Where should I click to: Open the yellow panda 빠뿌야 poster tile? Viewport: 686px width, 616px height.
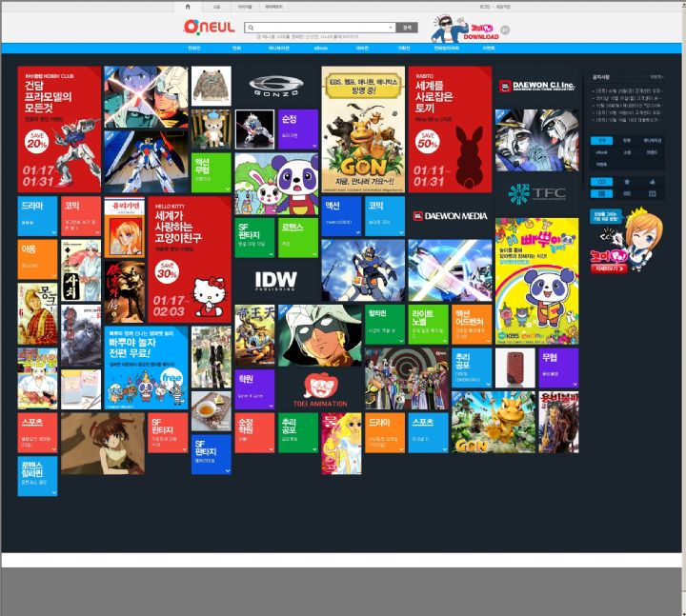(536, 281)
